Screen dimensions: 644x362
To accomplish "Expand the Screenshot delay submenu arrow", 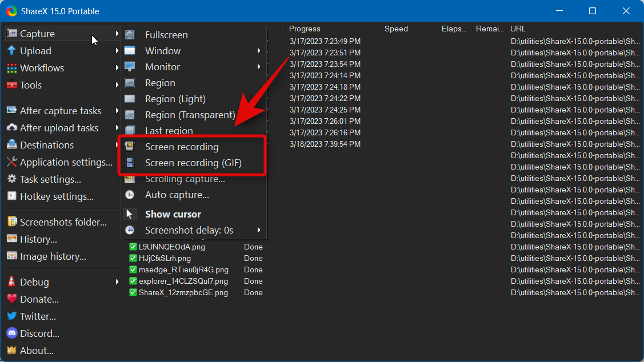I will coord(259,230).
